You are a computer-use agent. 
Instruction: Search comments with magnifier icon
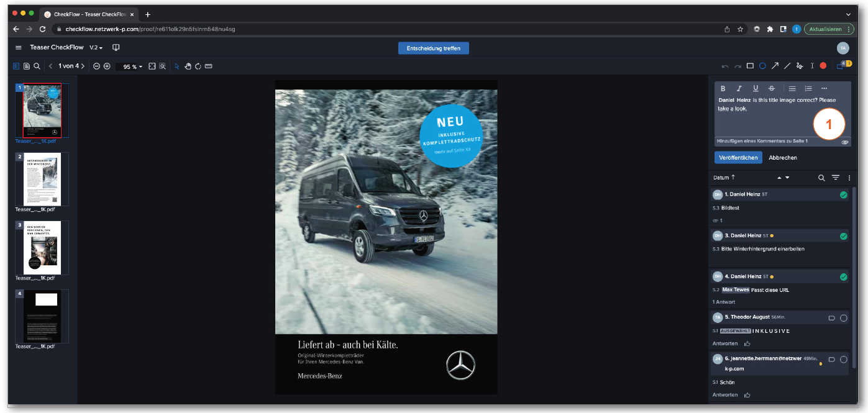click(821, 178)
